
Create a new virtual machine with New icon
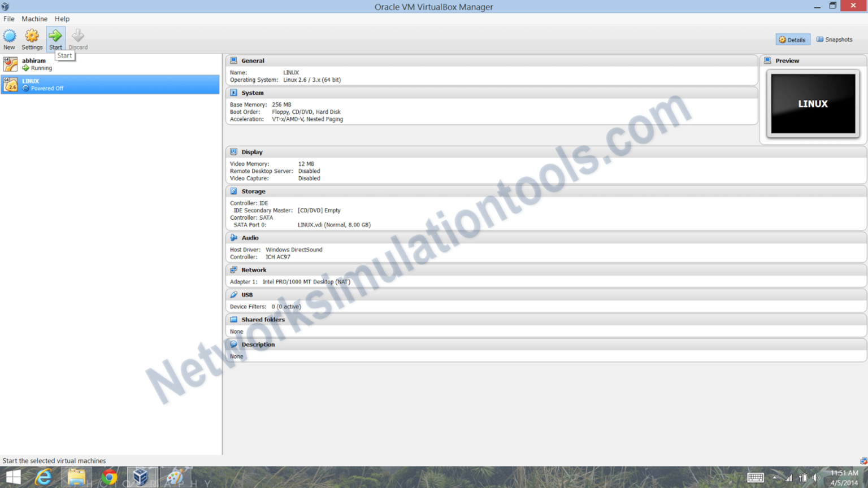(x=9, y=38)
